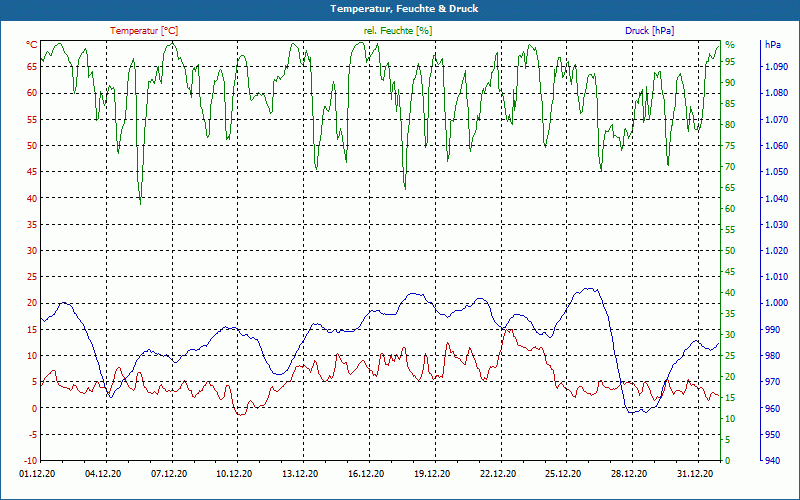Click the '%' unit label on the humidity axis
Viewport: 800px width, 500px height.
(730, 45)
